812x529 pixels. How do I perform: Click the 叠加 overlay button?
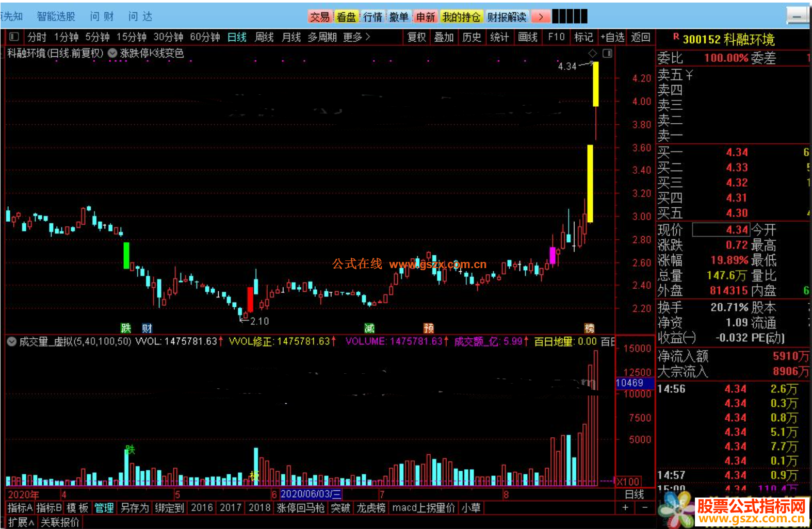point(444,37)
